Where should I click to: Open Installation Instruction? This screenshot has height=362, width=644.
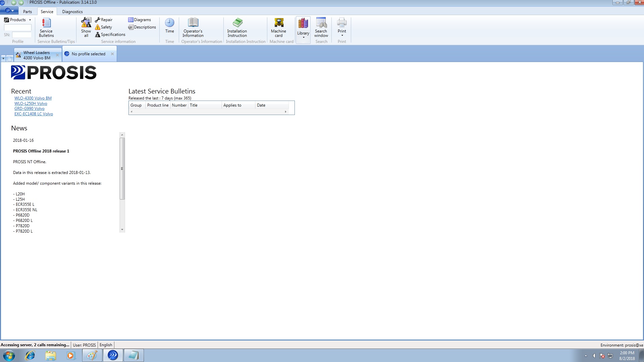[x=237, y=27]
